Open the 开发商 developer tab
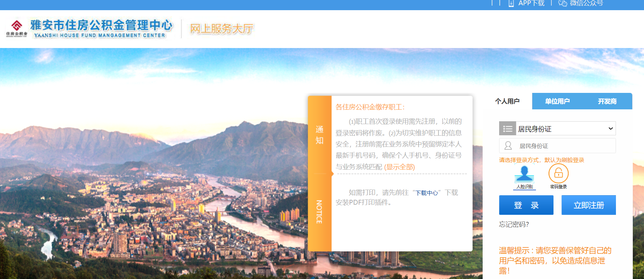The image size is (644, 279). click(x=607, y=101)
